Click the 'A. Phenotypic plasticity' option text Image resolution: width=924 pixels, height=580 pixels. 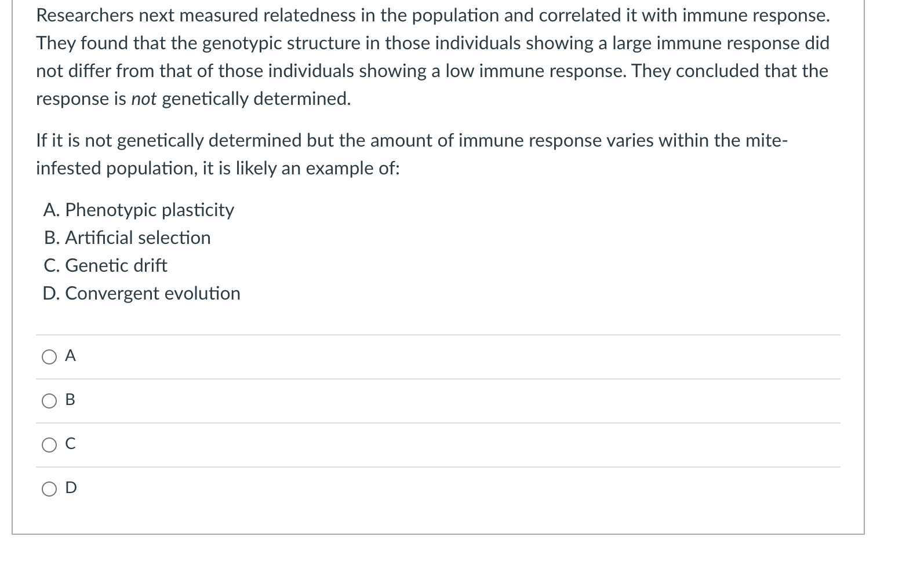139,210
